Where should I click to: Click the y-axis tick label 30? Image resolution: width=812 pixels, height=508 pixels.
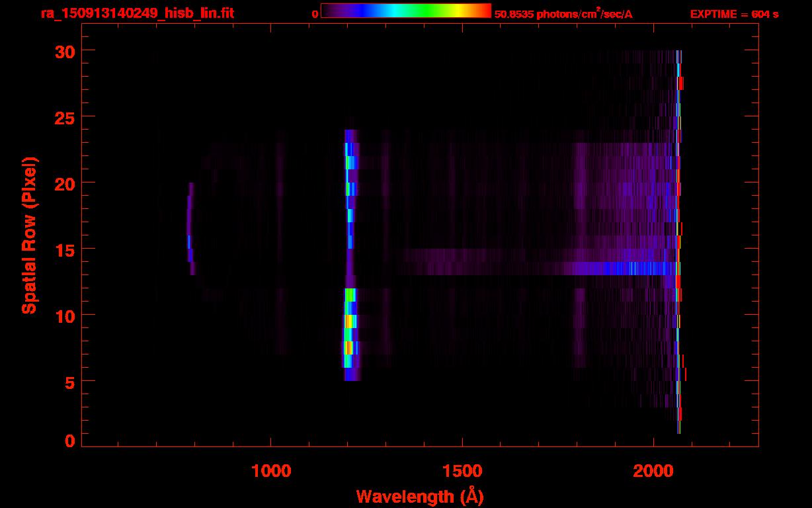64,51
